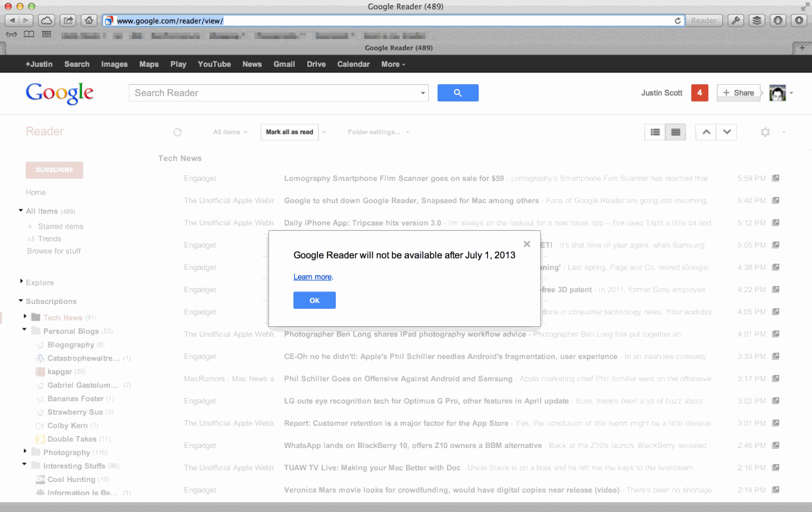
Task: Click the Mark all as read button
Action: coord(289,132)
